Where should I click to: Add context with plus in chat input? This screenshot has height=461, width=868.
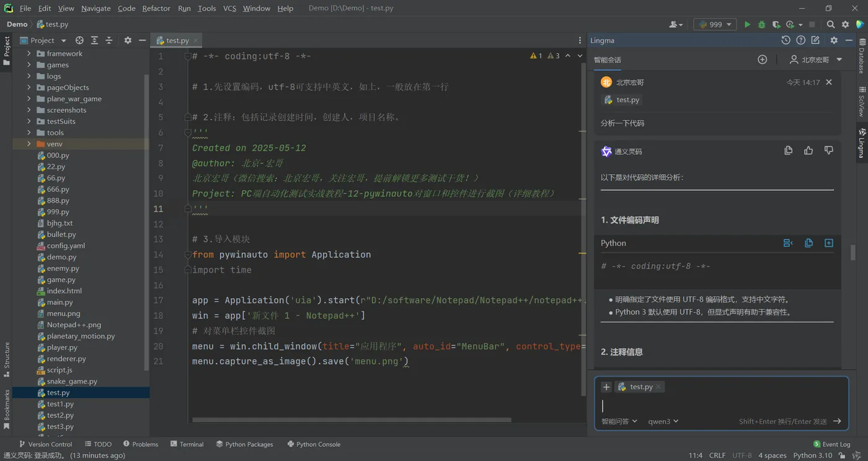[606, 387]
